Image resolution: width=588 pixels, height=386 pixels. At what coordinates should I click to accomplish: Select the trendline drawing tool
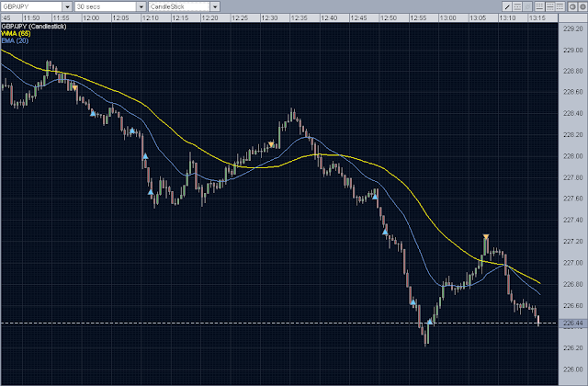(507, 6)
